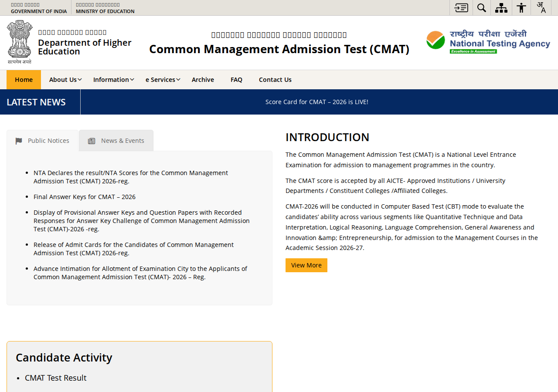The width and height of the screenshot is (558, 392).
Task: Click the Candidate Activity heading
Action: click(x=64, y=358)
